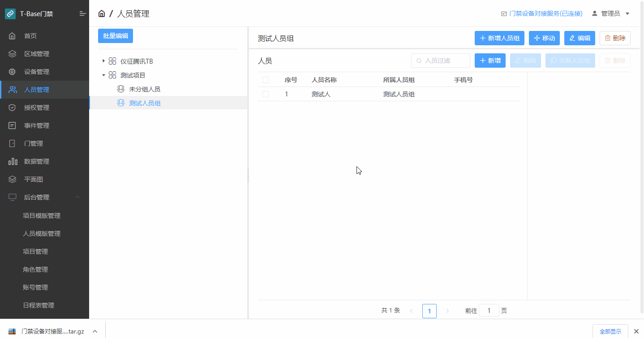
Task: Click the home icon in the breadcrumb
Action: pyautogui.click(x=102, y=13)
